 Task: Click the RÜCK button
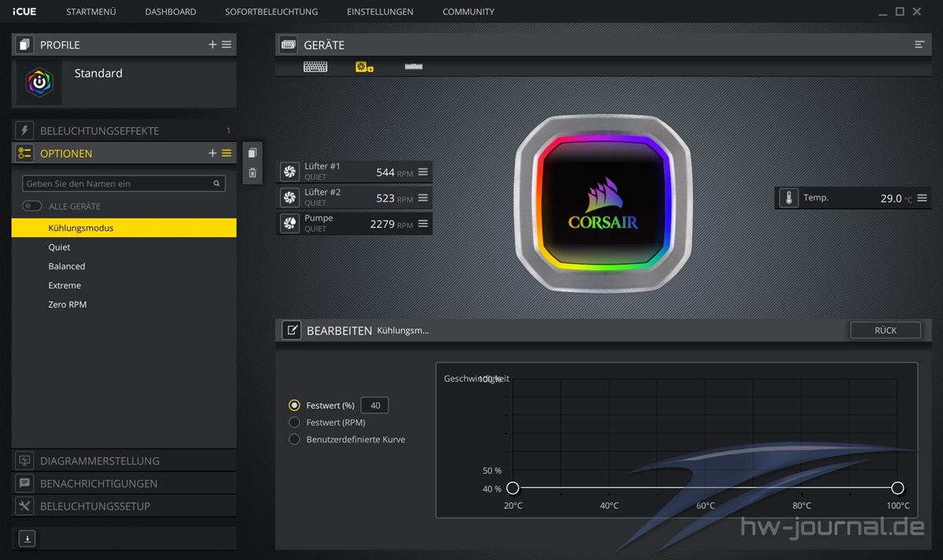[885, 331]
